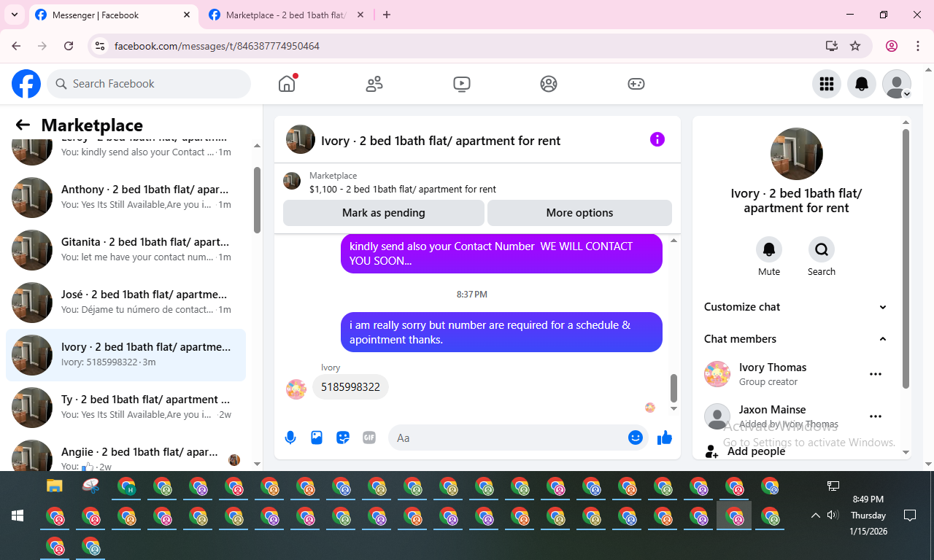Reload the page in browser toolbar
The width and height of the screenshot is (934, 560).
69,46
